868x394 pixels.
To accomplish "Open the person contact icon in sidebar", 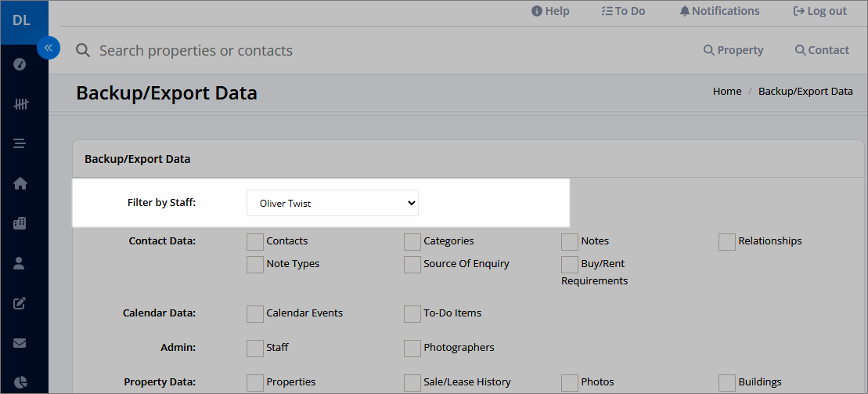I will [x=20, y=263].
